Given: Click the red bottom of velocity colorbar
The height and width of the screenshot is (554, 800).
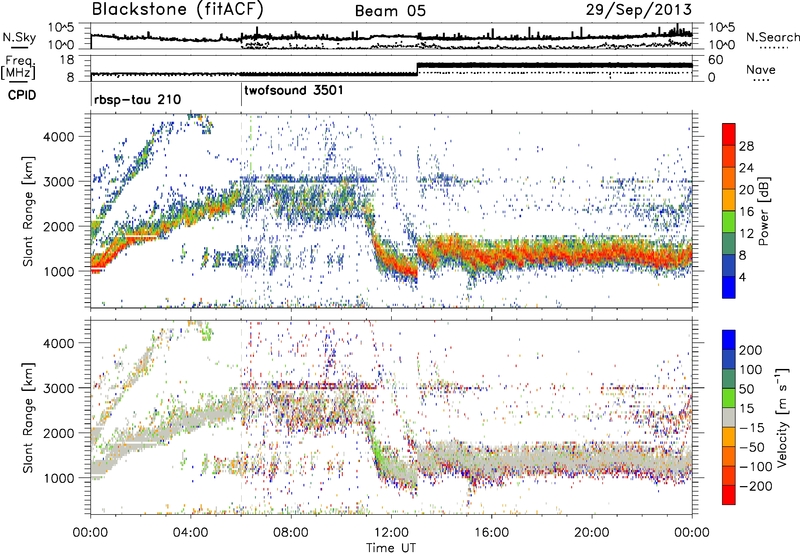Looking at the screenshot, I should pos(729,495).
